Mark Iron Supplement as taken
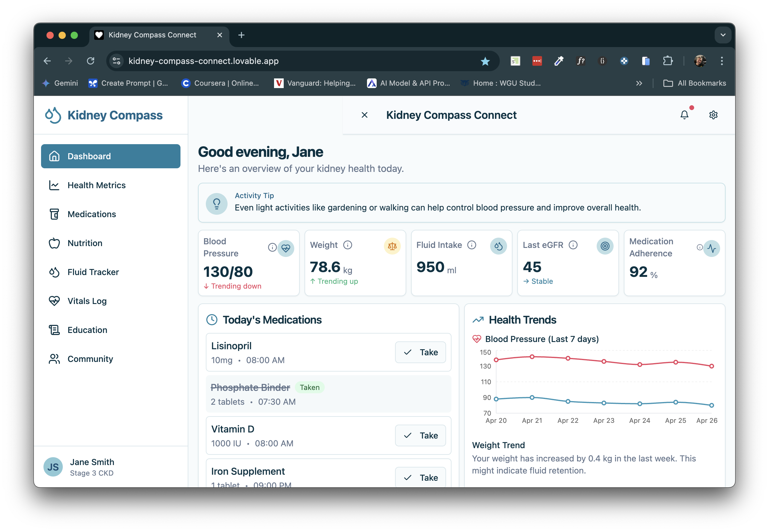 pos(420,477)
